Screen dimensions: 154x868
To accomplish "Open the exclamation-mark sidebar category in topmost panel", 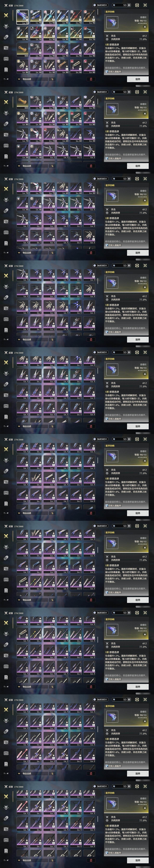I will 6,69.
